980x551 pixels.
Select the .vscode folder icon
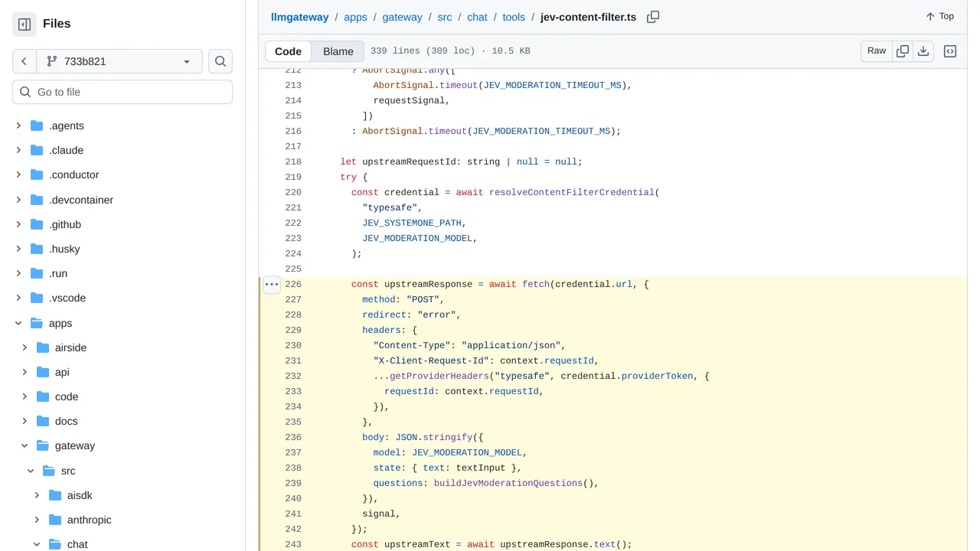point(36,298)
